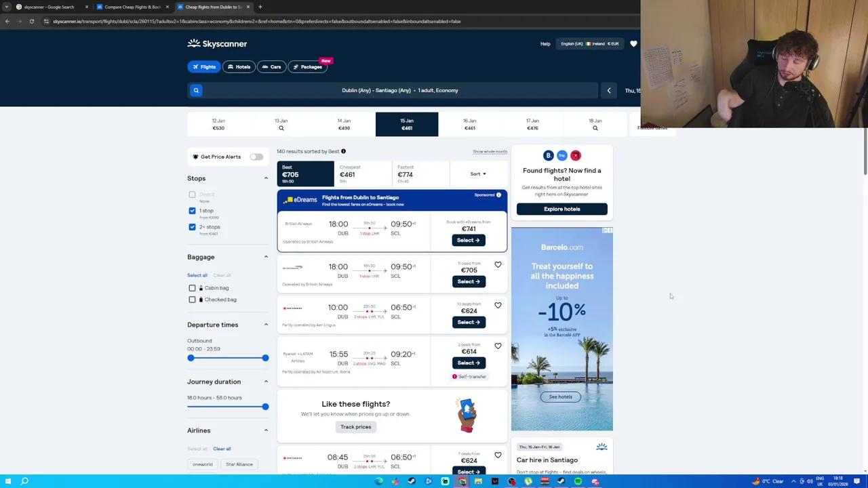
Task: Save the €614 Ryanair LATAM flight heart
Action: [498, 346]
